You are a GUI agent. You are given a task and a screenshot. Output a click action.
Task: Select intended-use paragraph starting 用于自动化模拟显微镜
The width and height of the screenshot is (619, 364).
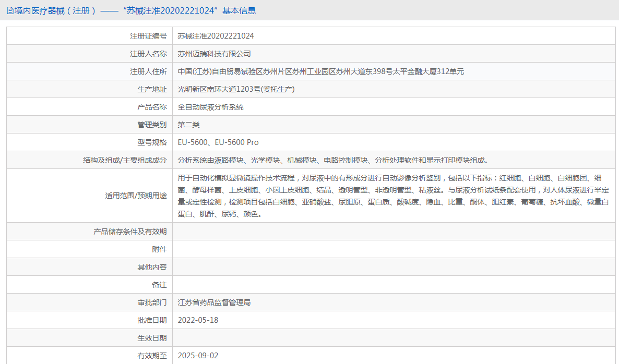tap(393, 196)
